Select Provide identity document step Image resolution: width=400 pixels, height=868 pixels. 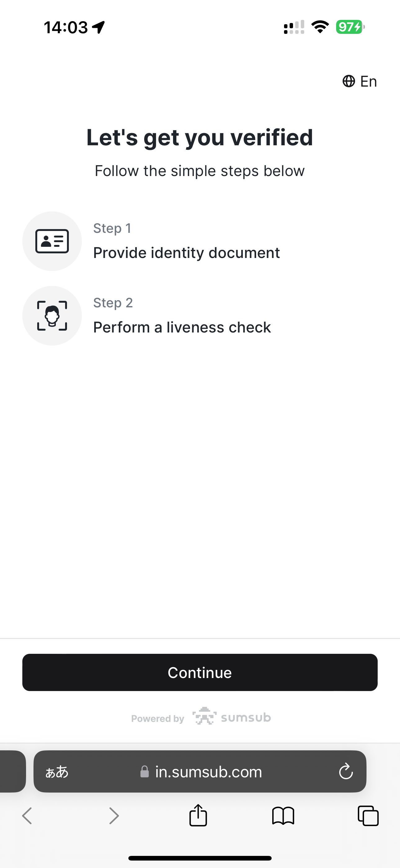click(x=187, y=253)
